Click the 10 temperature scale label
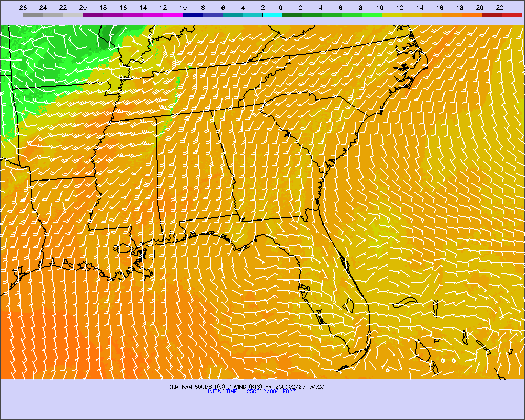The height and width of the screenshot is (420, 525). (380, 8)
